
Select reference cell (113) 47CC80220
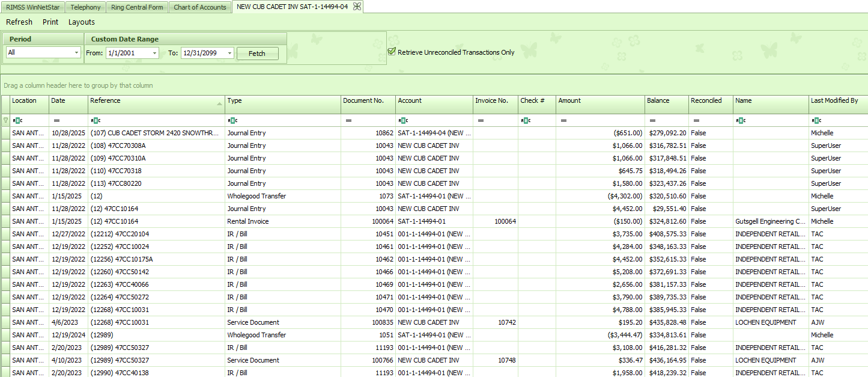[157, 183]
